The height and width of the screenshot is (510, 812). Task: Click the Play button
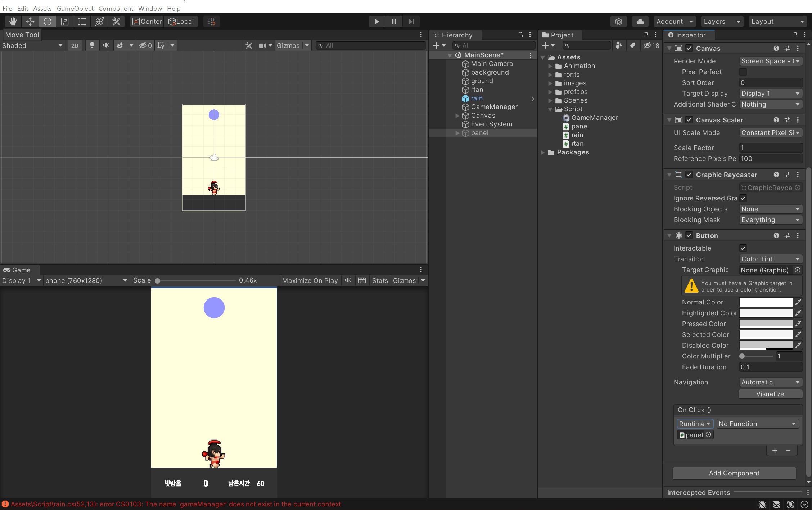(x=376, y=22)
